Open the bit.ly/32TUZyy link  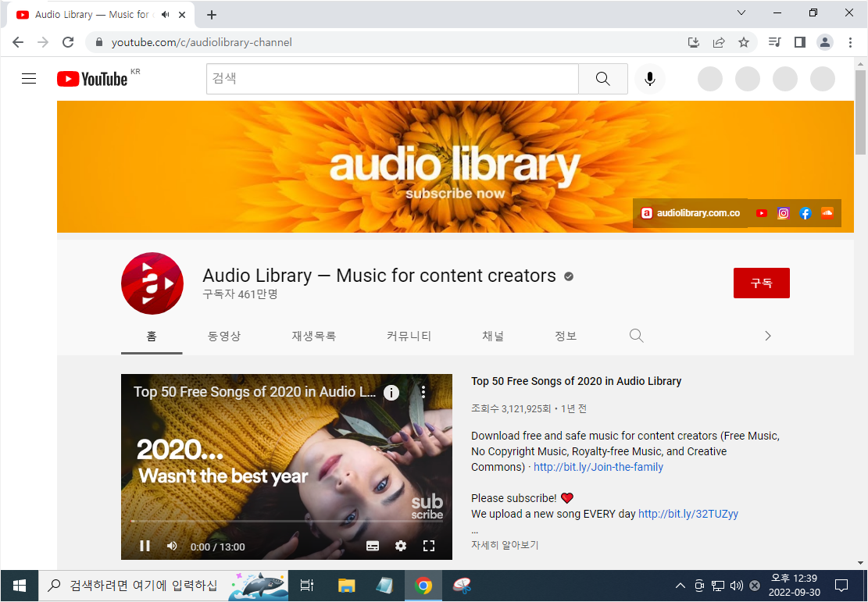click(688, 514)
